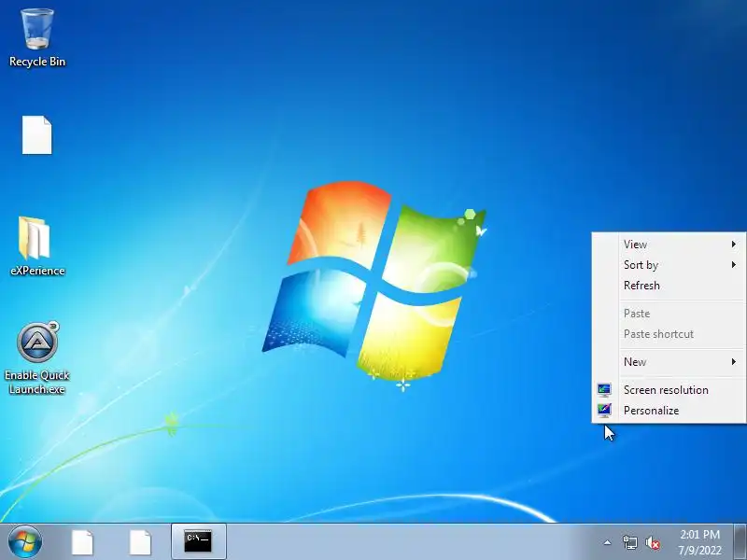Click the clock showing 2:01 PM
This screenshot has width=747, height=560.
699,542
